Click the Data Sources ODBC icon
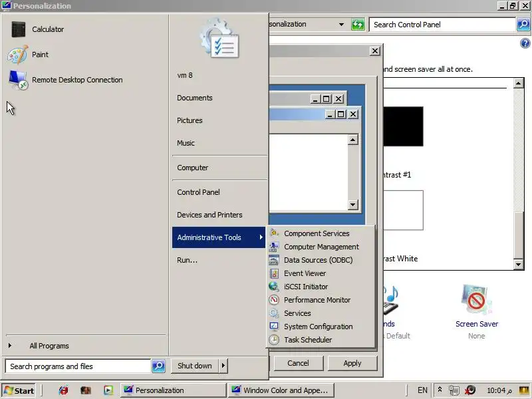 pos(274,260)
